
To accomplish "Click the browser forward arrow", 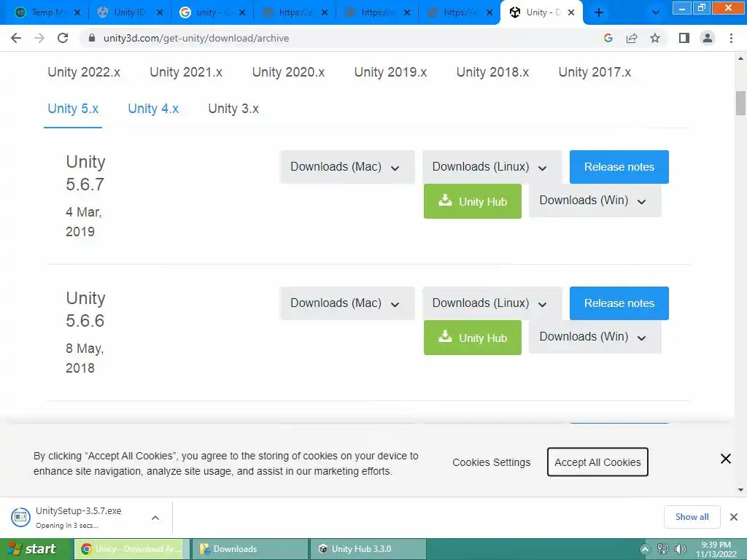I will 39,38.
